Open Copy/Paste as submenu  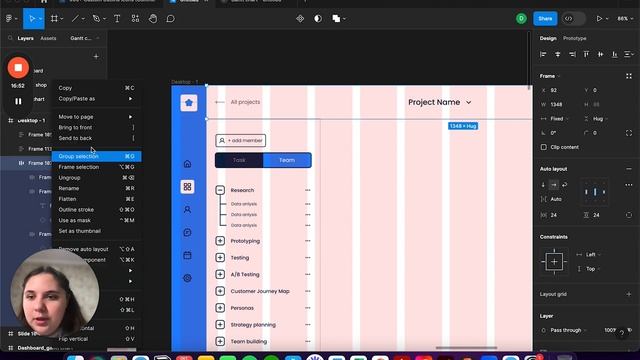[96, 99]
